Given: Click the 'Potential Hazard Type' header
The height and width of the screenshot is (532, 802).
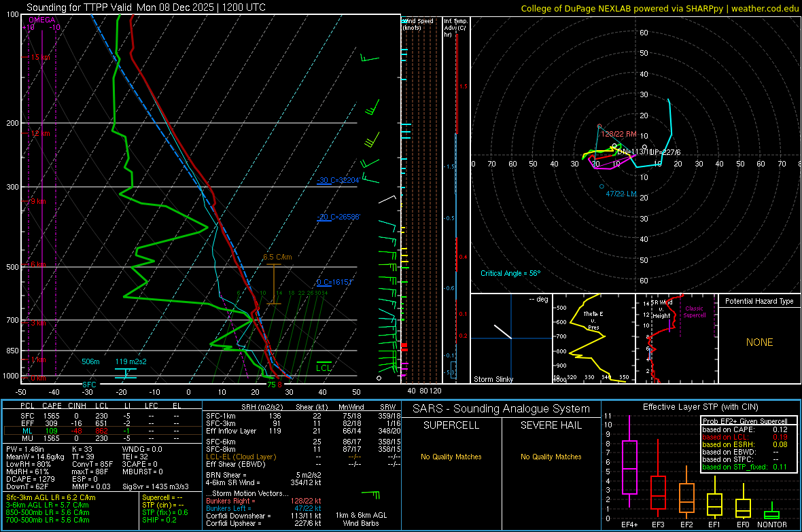Looking at the screenshot, I should pyautogui.click(x=759, y=301).
